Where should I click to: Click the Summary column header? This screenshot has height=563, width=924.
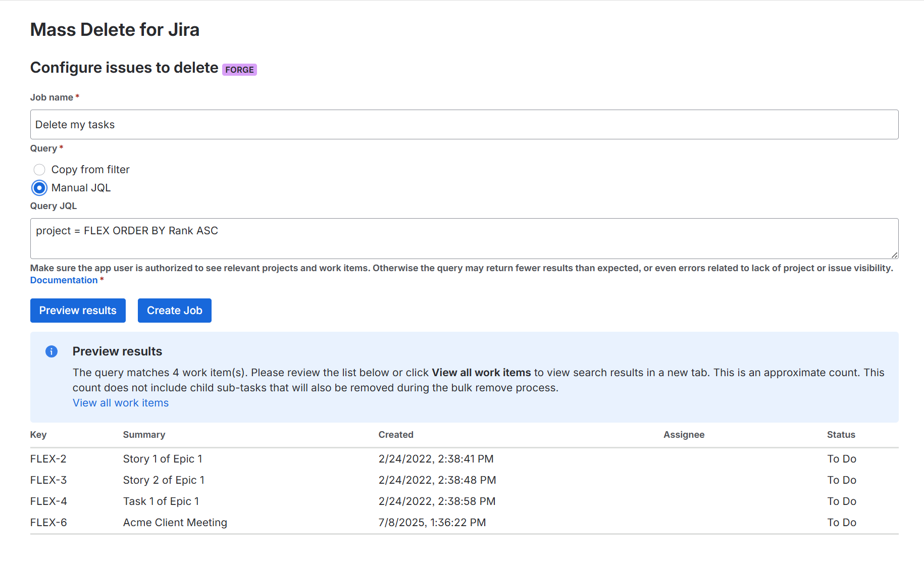coord(144,435)
